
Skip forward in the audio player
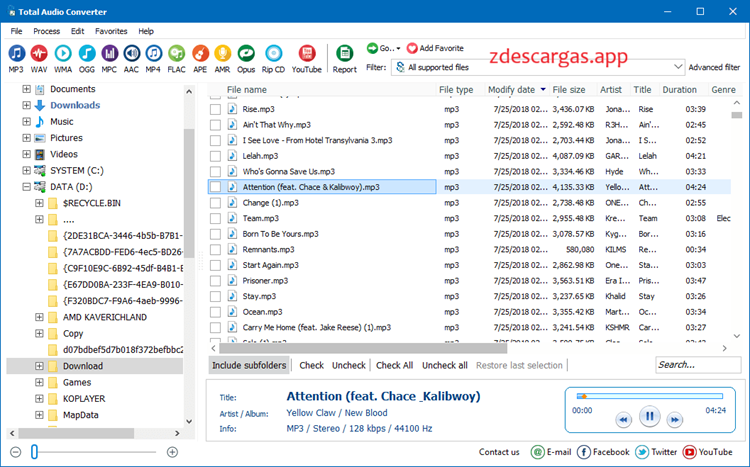[x=674, y=420]
